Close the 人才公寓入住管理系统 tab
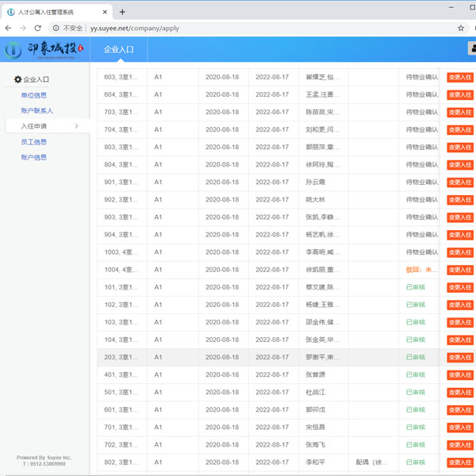The height and width of the screenshot is (476, 476). point(106,12)
